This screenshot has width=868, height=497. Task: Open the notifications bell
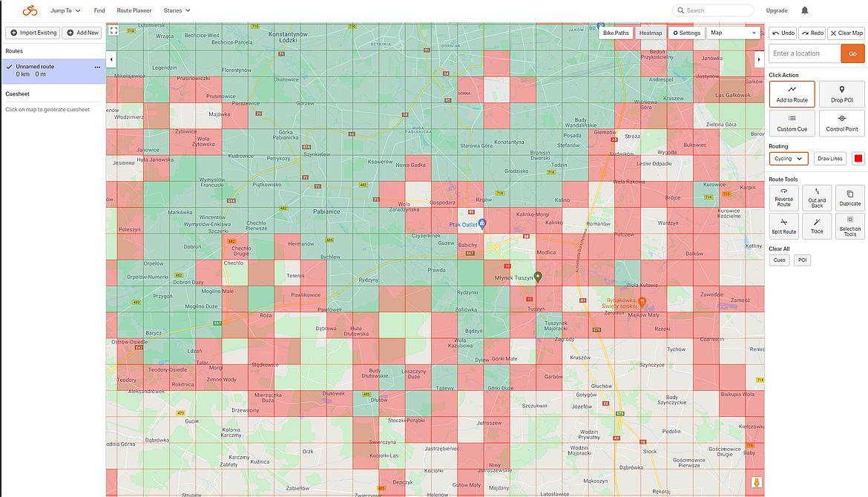[805, 10]
